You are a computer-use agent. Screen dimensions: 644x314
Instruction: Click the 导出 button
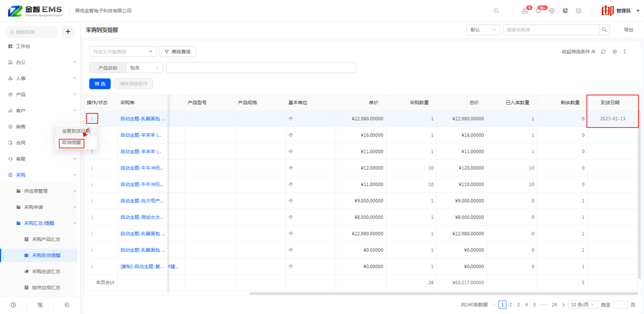point(628,30)
